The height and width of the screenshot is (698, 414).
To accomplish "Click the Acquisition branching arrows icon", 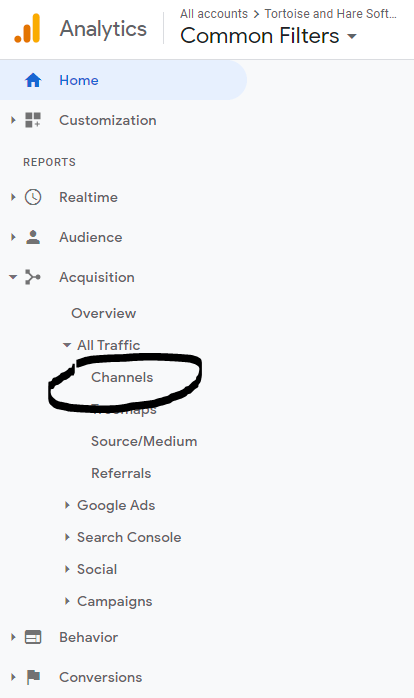I will pyautogui.click(x=33, y=277).
